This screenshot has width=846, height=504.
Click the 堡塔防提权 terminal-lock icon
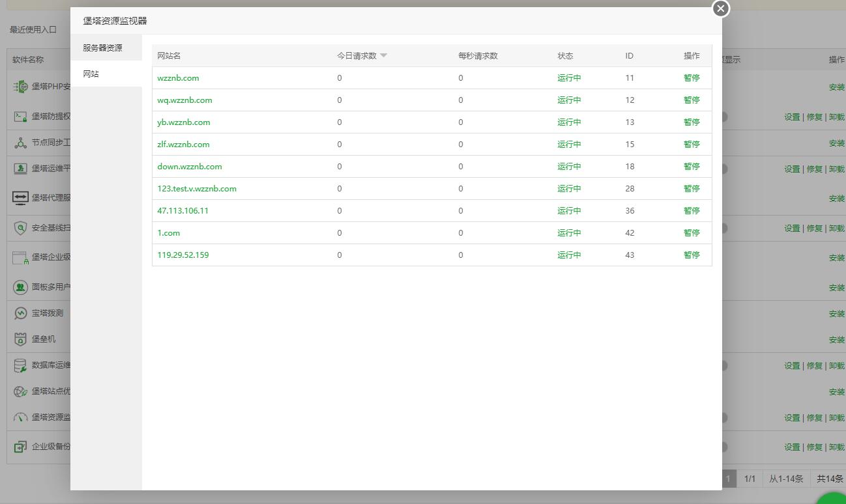tap(21, 117)
